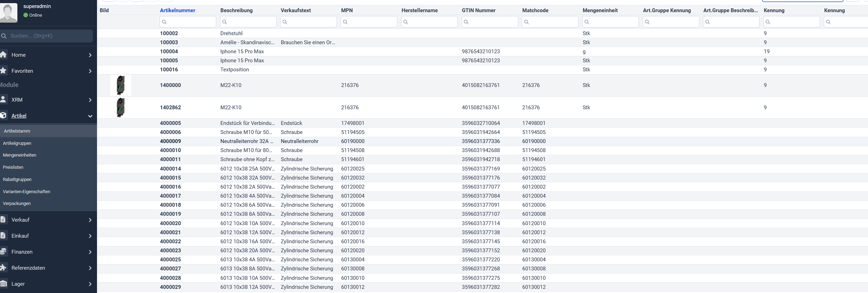
Task: Expand the Home menu chevron
Action: pos(90,55)
